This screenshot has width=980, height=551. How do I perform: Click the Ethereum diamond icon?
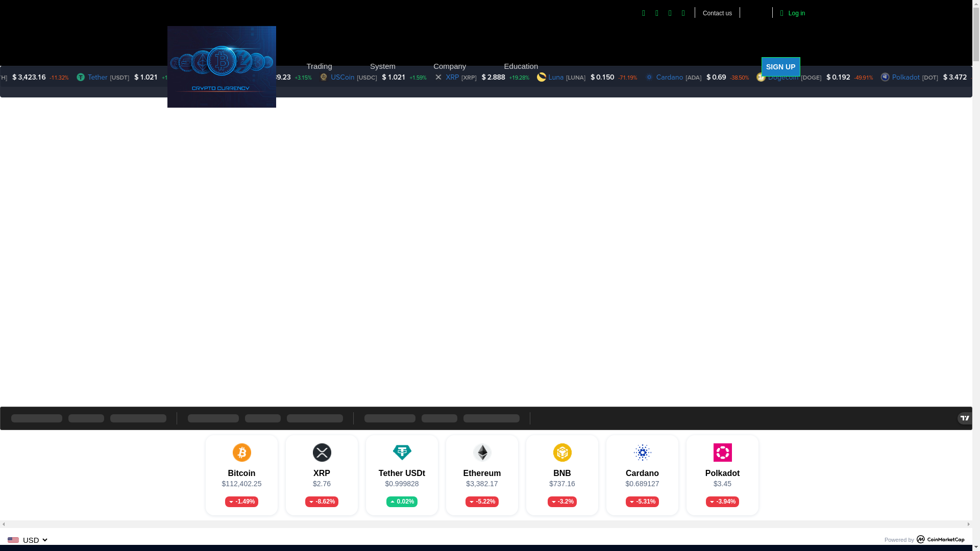coord(482,453)
